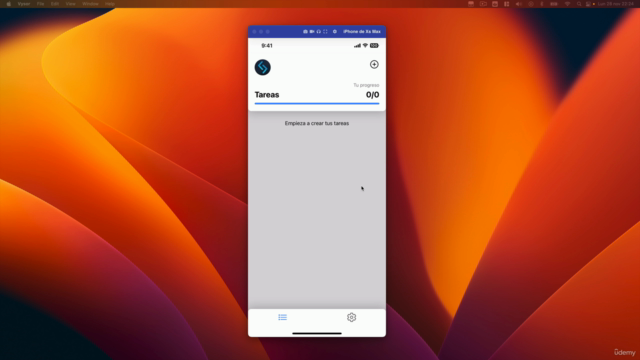The width and height of the screenshot is (640, 360).
Task: Open the settings gear tab
Action: (351, 317)
